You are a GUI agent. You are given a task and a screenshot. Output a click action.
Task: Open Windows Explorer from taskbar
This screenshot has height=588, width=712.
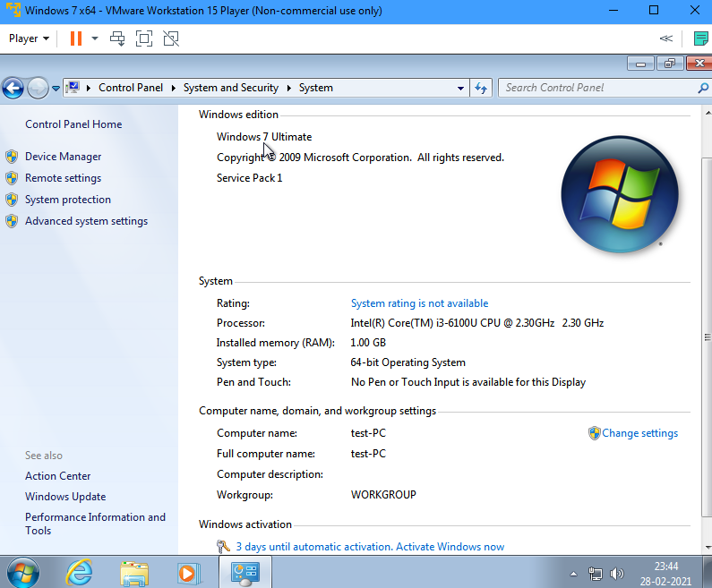[134, 573]
